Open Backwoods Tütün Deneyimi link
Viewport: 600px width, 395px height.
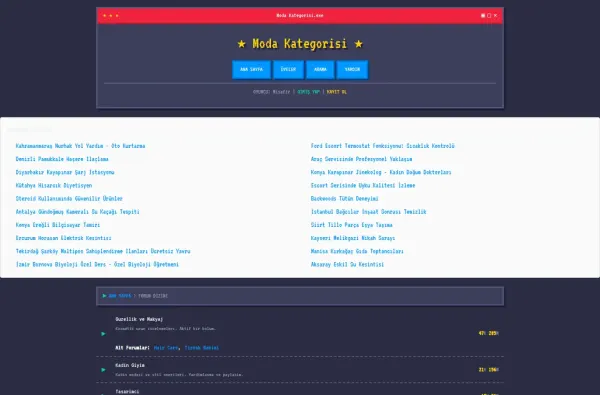(x=344, y=198)
